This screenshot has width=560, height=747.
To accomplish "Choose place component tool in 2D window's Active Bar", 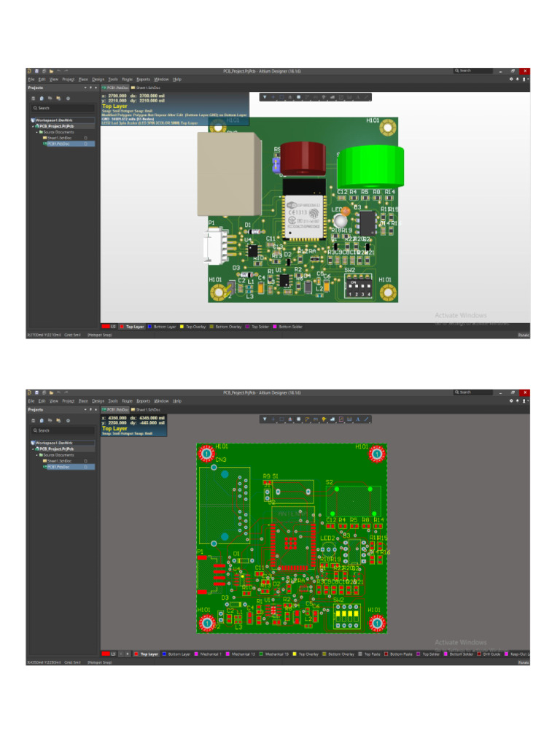I will pos(298,419).
